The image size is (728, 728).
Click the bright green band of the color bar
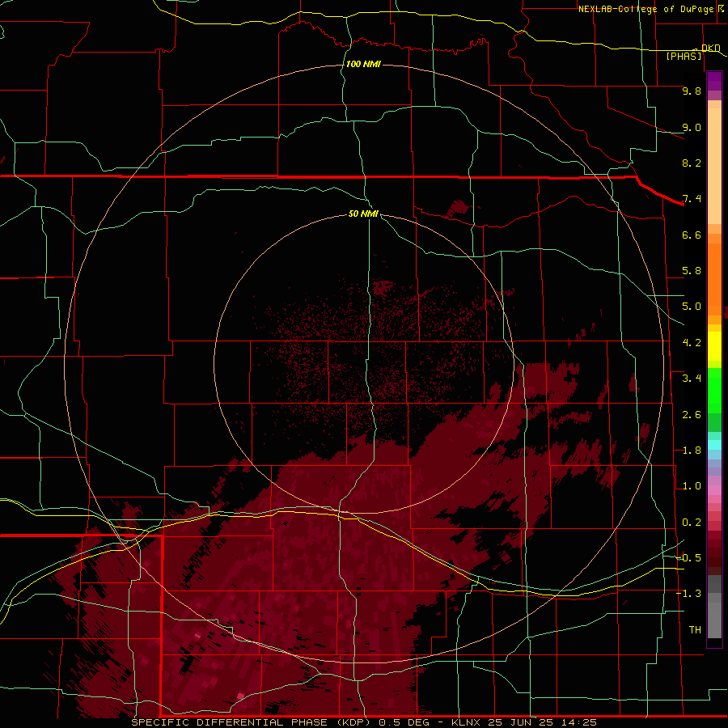(714, 390)
